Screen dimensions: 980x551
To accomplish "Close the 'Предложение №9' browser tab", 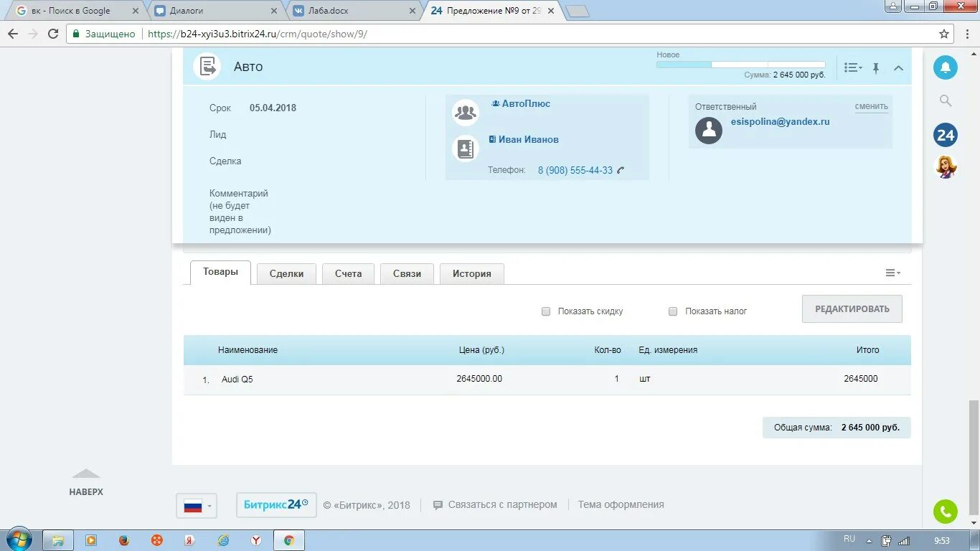I will click(x=550, y=11).
